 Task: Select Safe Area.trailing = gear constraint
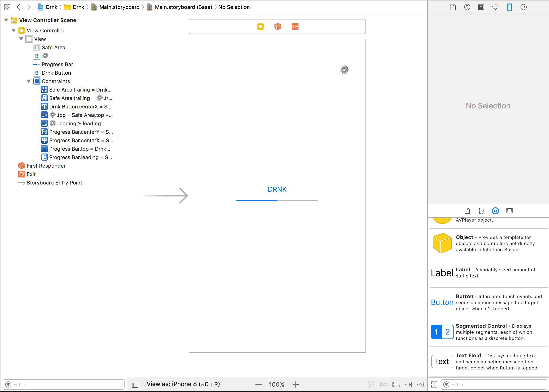click(x=76, y=98)
